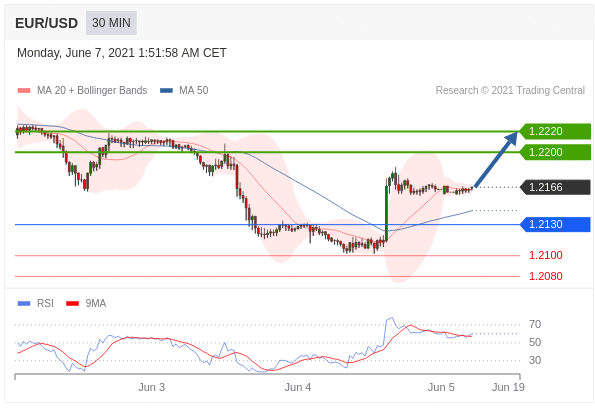Toggle the RSI legend label

(x=45, y=303)
